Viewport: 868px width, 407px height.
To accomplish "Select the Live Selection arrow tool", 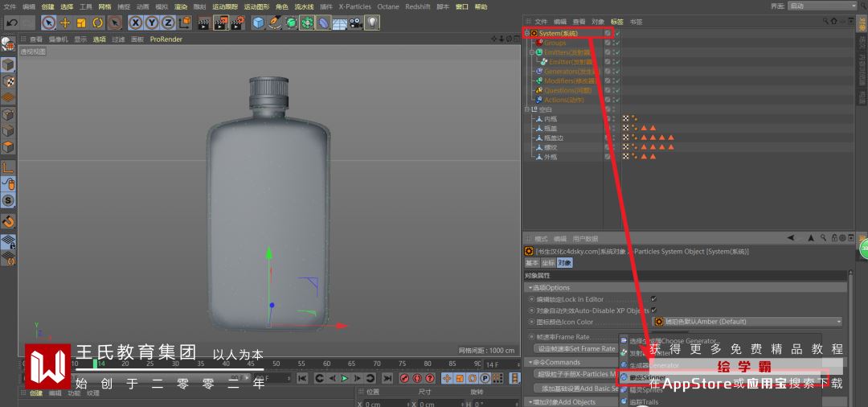I will (49, 23).
